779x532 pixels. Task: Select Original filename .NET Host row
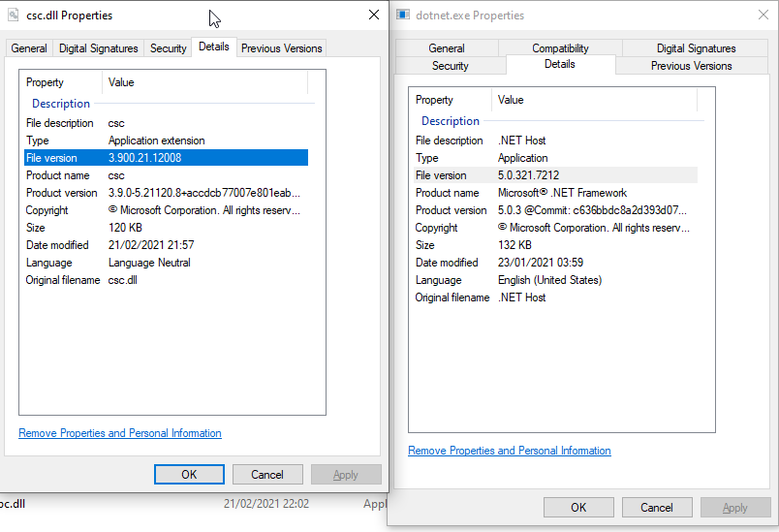coord(555,297)
